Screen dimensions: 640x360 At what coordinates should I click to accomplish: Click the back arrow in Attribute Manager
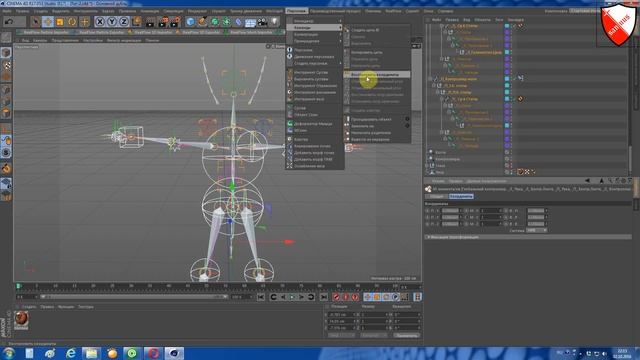click(x=587, y=180)
